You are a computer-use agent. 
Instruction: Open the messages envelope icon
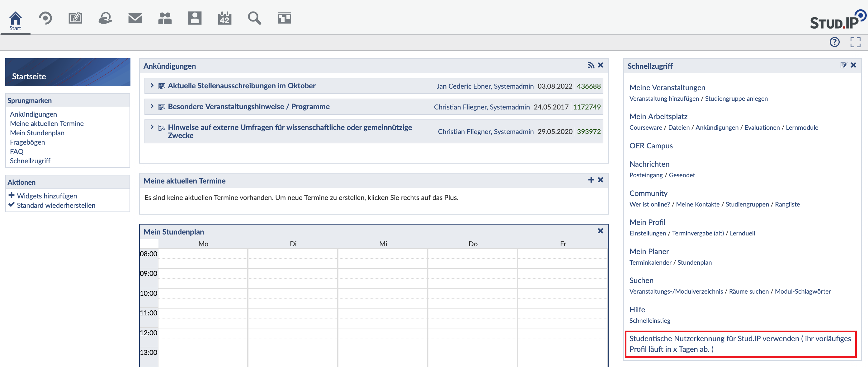tap(135, 18)
